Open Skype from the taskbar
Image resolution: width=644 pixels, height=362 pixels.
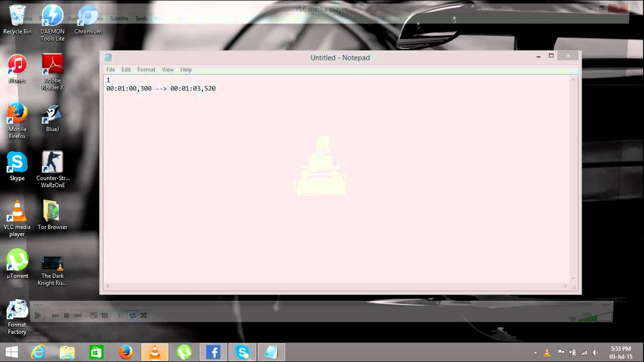(x=243, y=352)
